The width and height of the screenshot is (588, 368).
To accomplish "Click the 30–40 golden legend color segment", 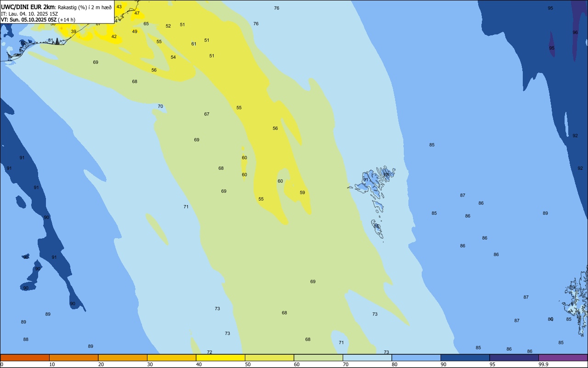I will tap(171, 357).
